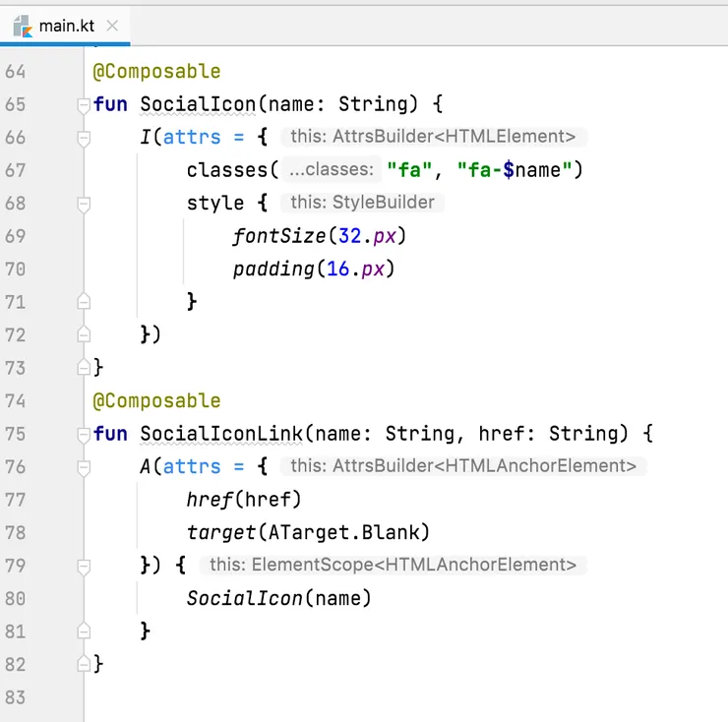
Task: Click line number 83 in the gutter
Action: tap(16, 697)
